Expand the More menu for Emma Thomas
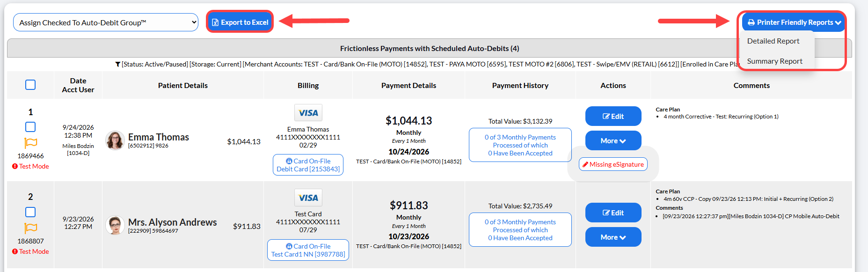 (x=613, y=140)
